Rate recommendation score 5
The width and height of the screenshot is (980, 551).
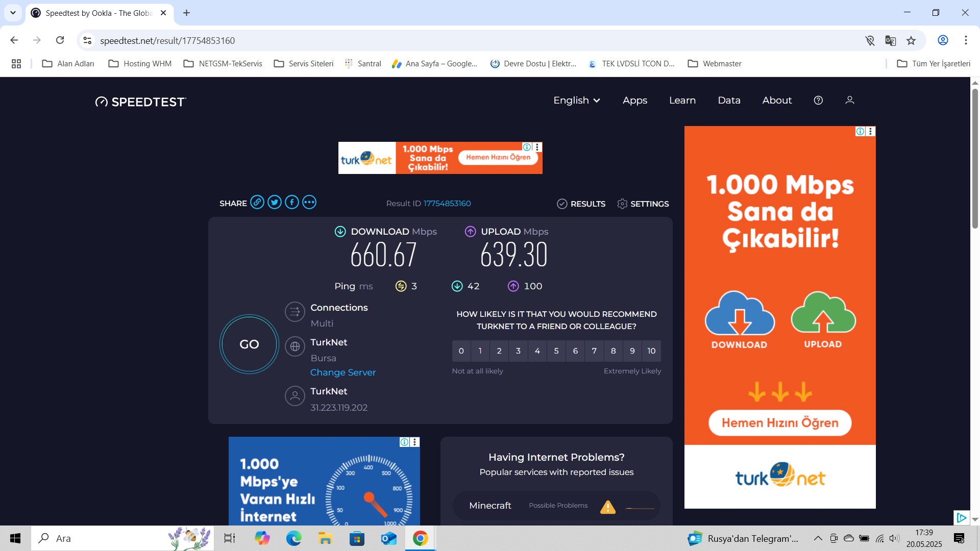coord(556,351)
